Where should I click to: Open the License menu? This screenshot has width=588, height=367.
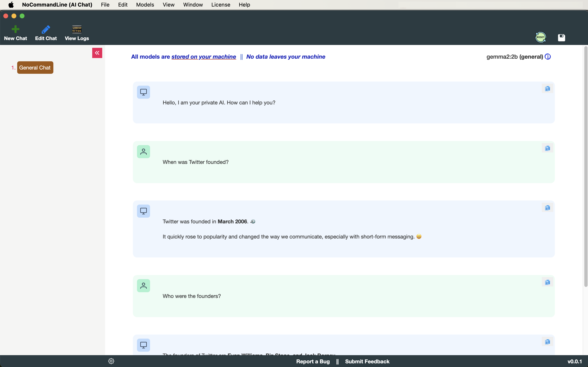[220, 5]
